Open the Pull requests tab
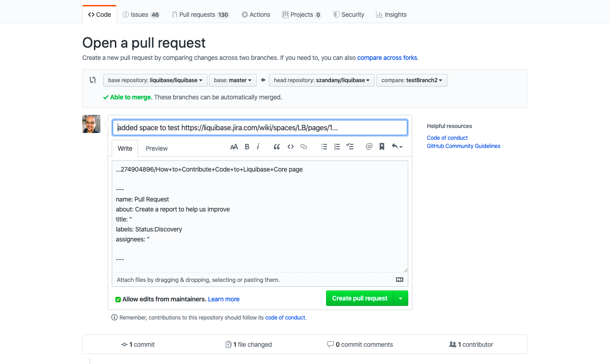Viewport: 609px width, 364px height. (200, 14)
